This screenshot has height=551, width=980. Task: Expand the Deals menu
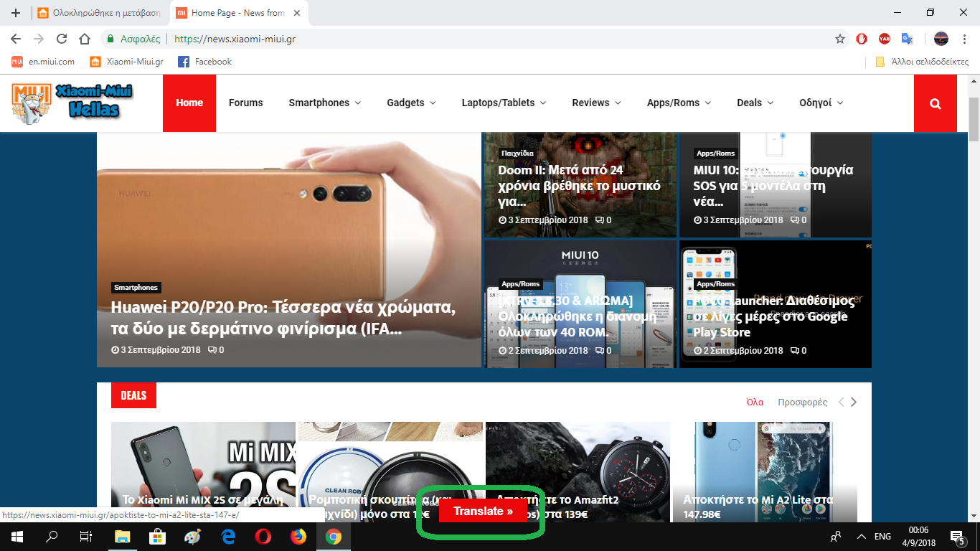coord(755,103)
